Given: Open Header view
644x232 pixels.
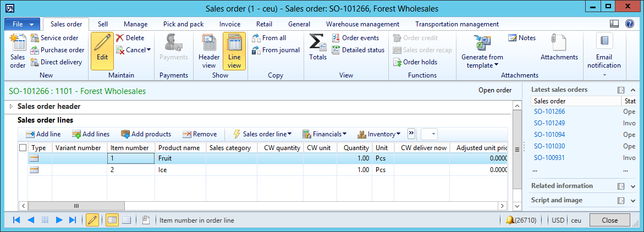Looking at the screenshot, I should point(209,51).
